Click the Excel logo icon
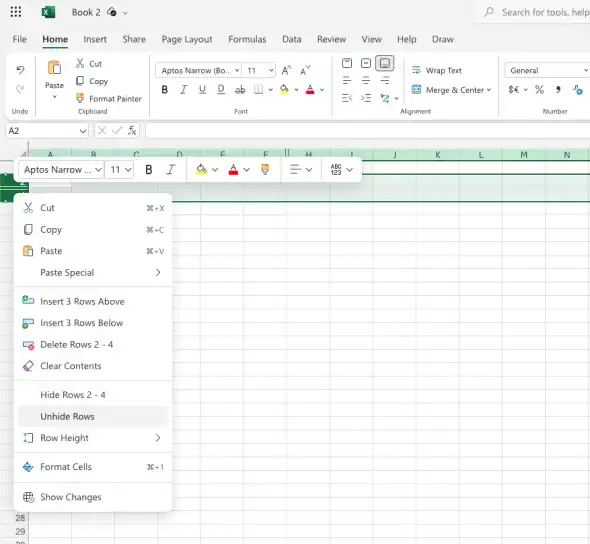This screenshot has height=544, width=590. coord(48,12)
